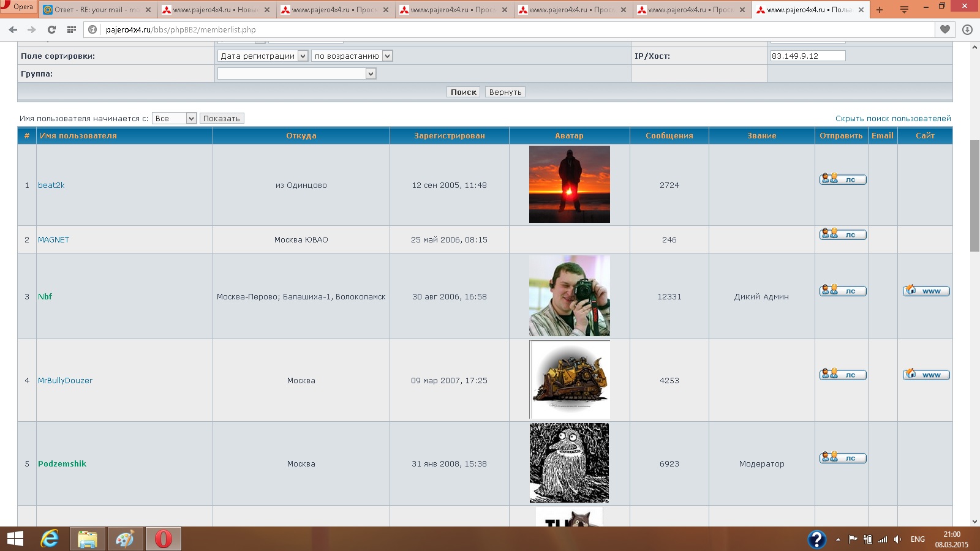Open Opera Speed Dial grid icon
This screenshot has height=551, width=980.
pos(72,29)
